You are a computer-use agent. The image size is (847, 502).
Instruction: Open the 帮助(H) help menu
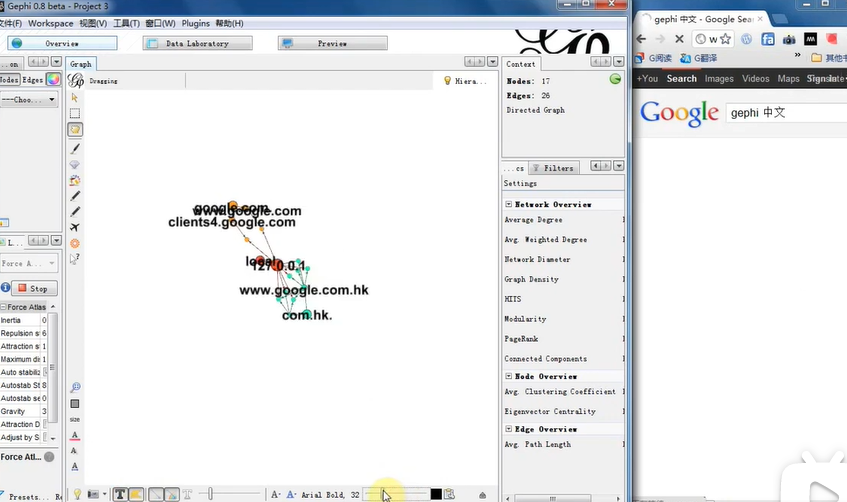point(230,23)
